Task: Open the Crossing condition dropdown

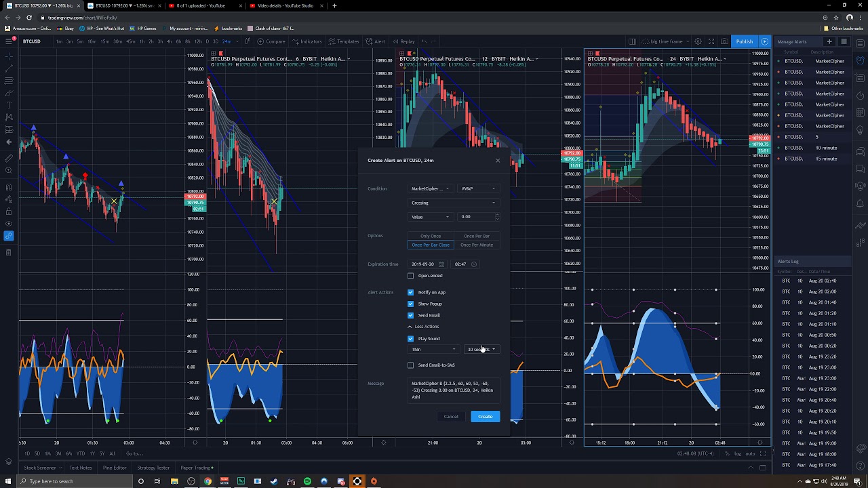Action: pyautogui.click(x=454, y=203)
